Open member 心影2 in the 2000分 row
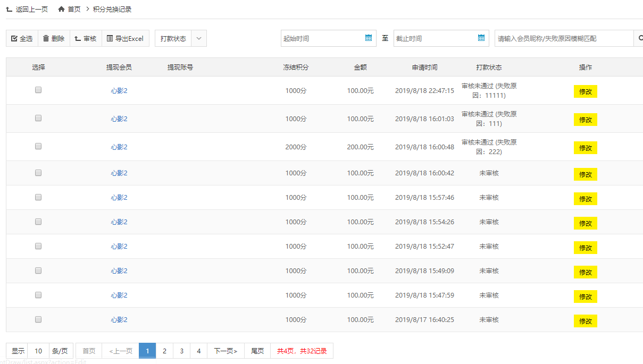Screen dimensions: 643x364 pyautogui.click(x=119, y=147)
